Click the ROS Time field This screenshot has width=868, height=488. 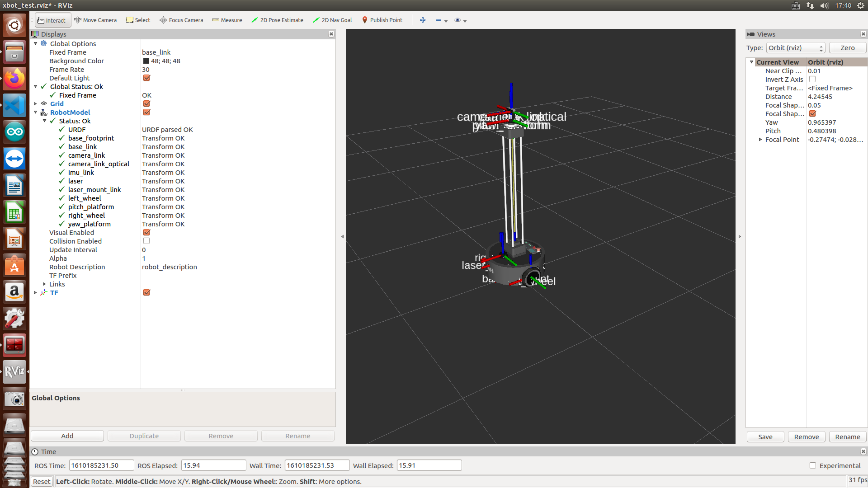pos(101,465)
